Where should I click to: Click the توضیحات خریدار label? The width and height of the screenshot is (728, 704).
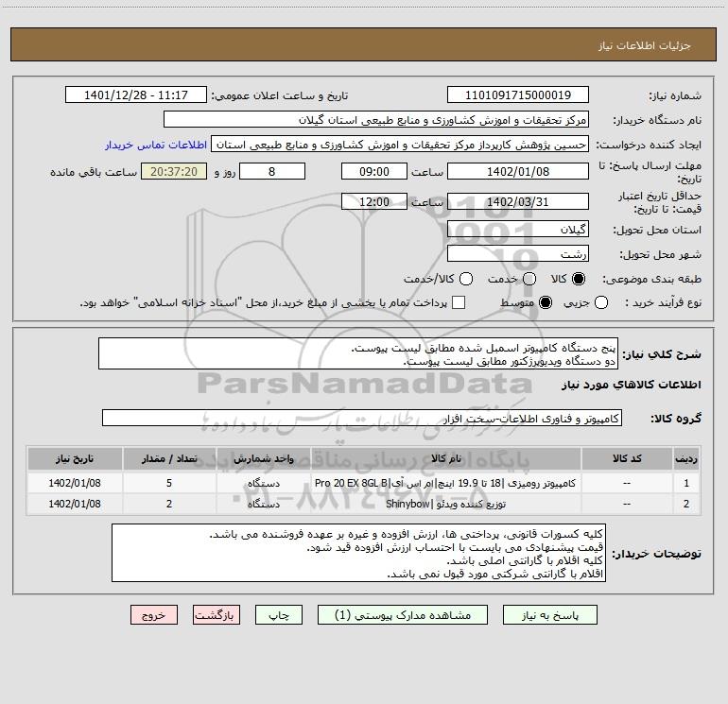[x=656, y=553]
